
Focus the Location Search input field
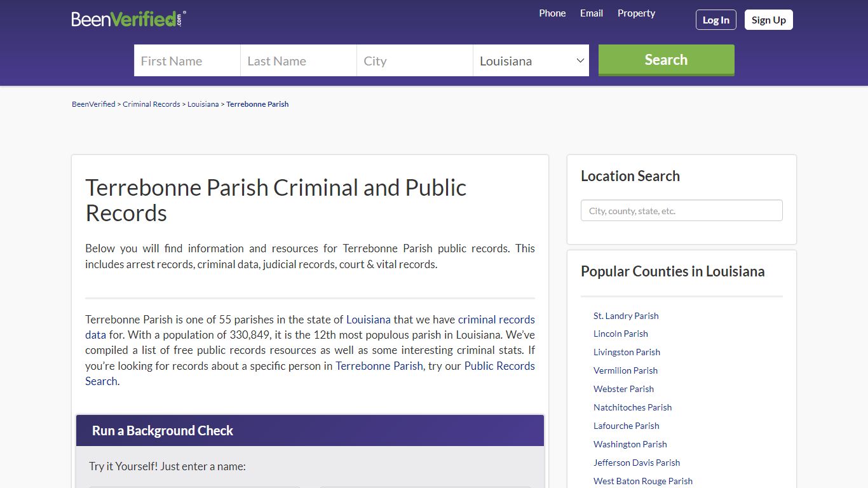click(682, 211)
